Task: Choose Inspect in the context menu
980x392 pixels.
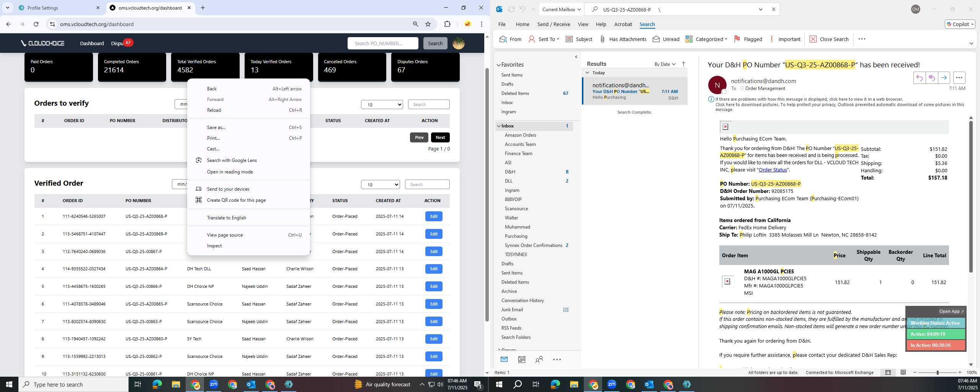Action: point(248,246)
